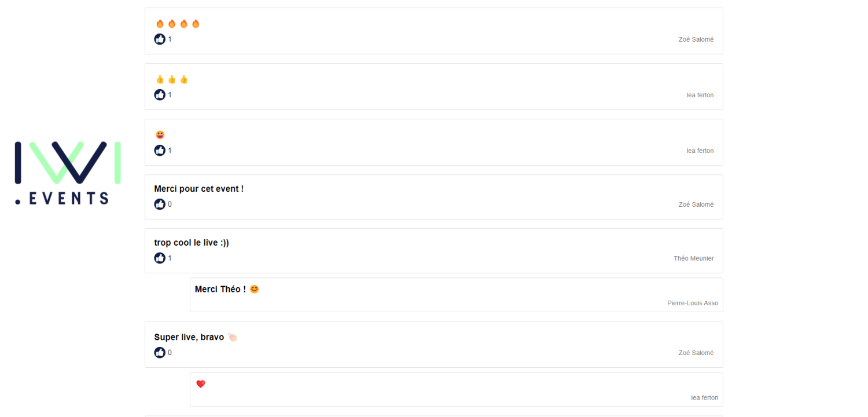868x417 pixels.
Task: Click the Théo Meunier author name
Action: click(x=694, y=258)
